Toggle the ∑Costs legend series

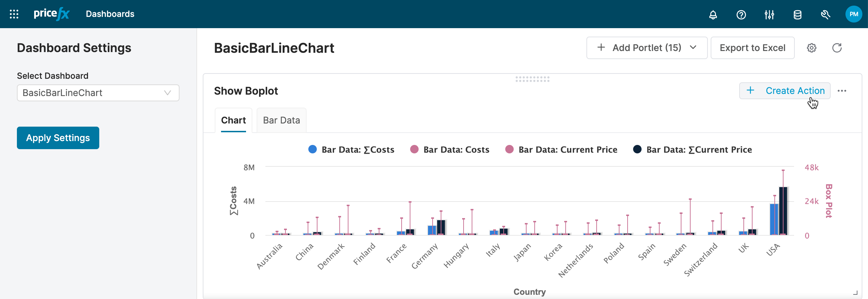click(358, 149)
